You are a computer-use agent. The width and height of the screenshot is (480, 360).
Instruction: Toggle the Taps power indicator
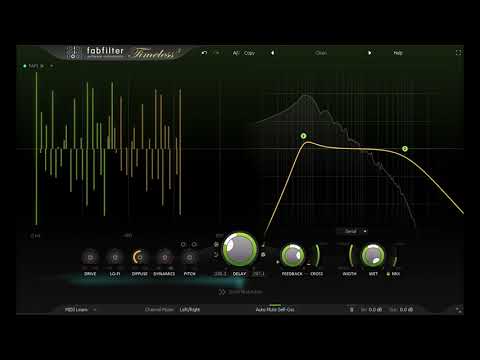pyautogui.click(x=24, y=66)
